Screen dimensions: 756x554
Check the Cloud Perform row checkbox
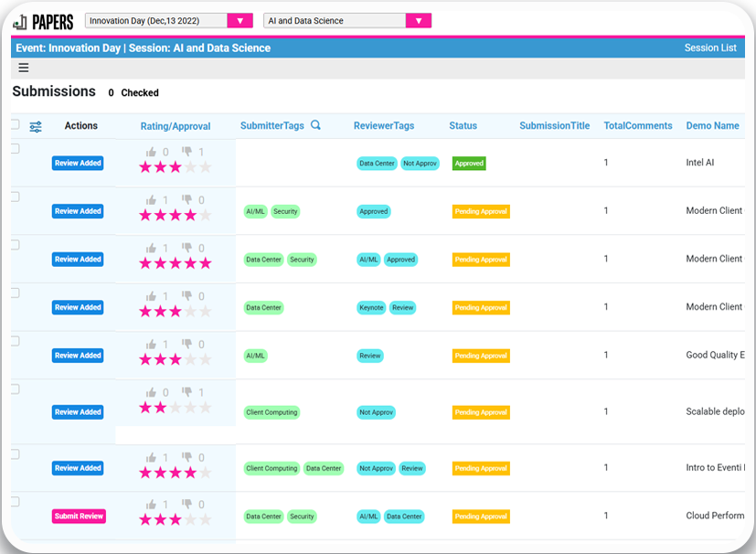[15, 502]
